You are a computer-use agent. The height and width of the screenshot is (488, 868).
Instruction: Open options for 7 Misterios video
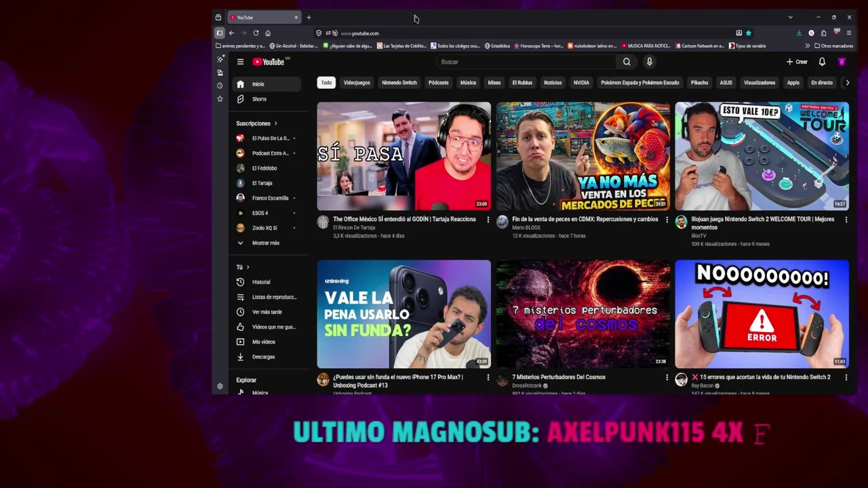pos(667,378)
